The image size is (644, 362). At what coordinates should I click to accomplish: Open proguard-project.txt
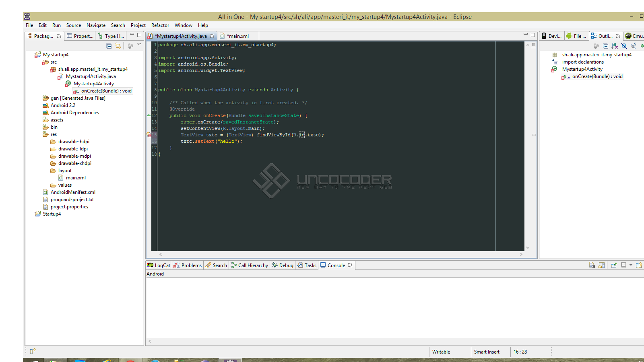[x=72, y=200]
